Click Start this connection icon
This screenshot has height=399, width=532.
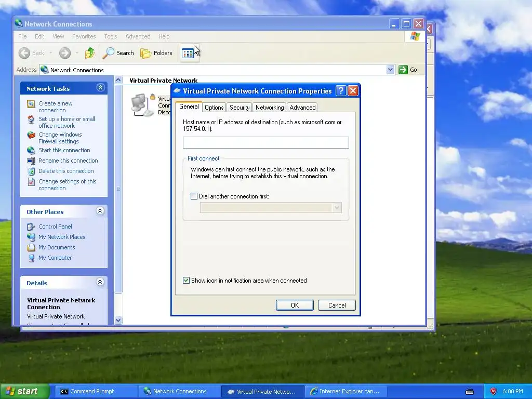click(31, 150)
